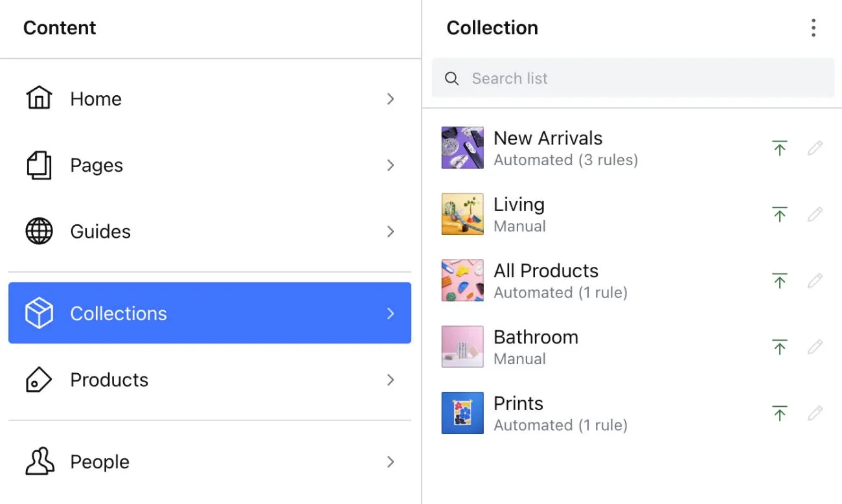This screenshot has width=842, height=504.
Task: Select the Products tag icon
Action: [39, 380]
